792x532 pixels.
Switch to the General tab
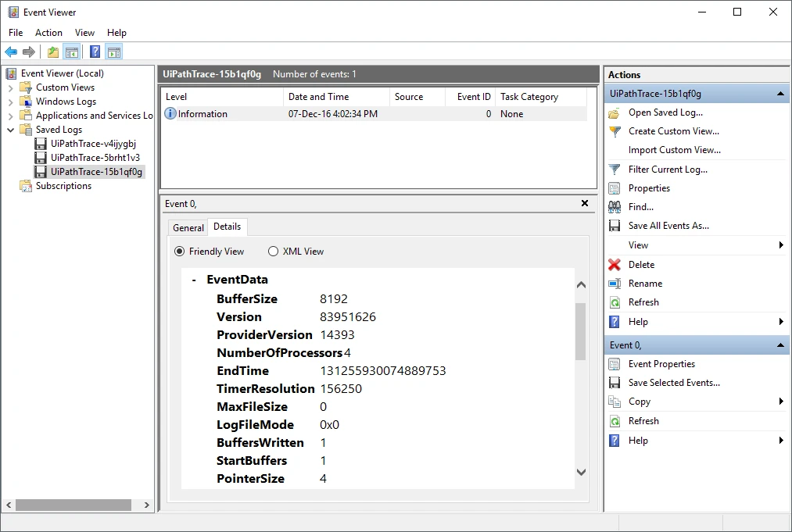point(188,228)
